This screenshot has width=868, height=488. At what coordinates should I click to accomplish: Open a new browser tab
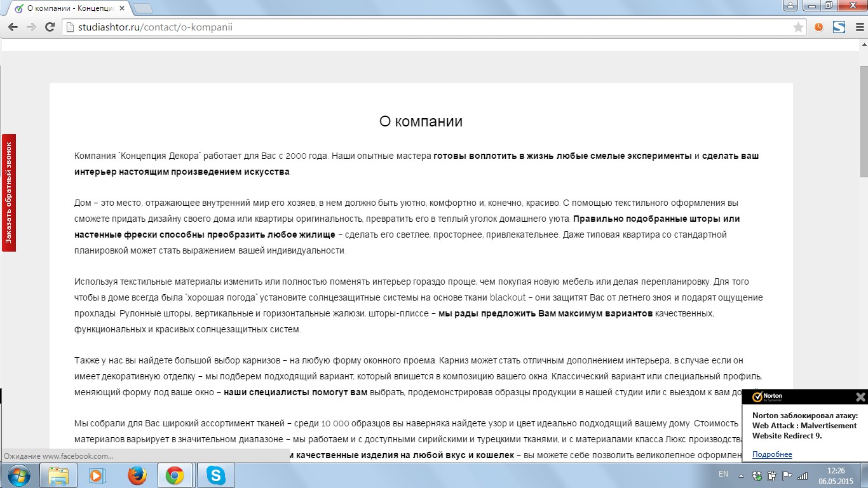click(x=143, y=8)
